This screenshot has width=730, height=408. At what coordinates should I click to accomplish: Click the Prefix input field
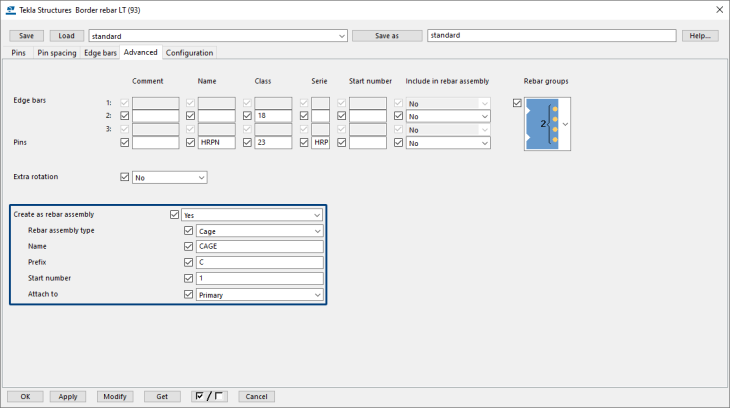[x=259, y=262]
